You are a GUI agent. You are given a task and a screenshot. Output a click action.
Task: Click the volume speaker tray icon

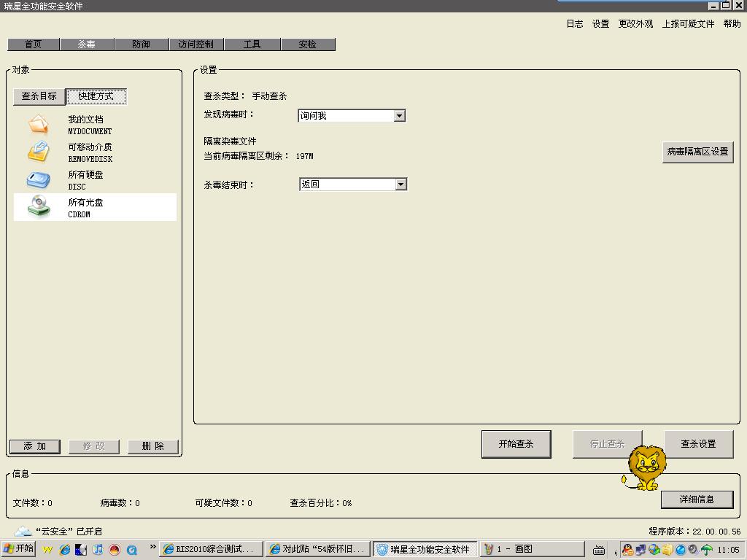[x=693, y=550]
